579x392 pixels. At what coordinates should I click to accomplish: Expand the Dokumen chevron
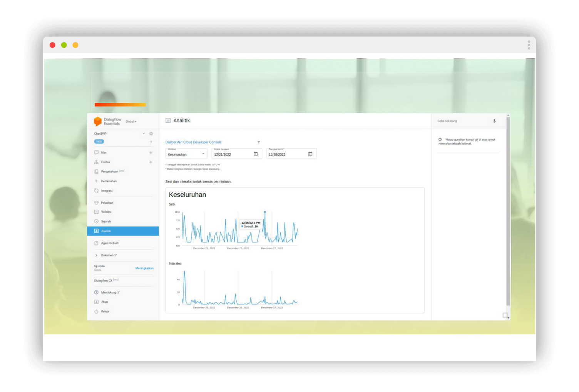(x=96, y=255)
